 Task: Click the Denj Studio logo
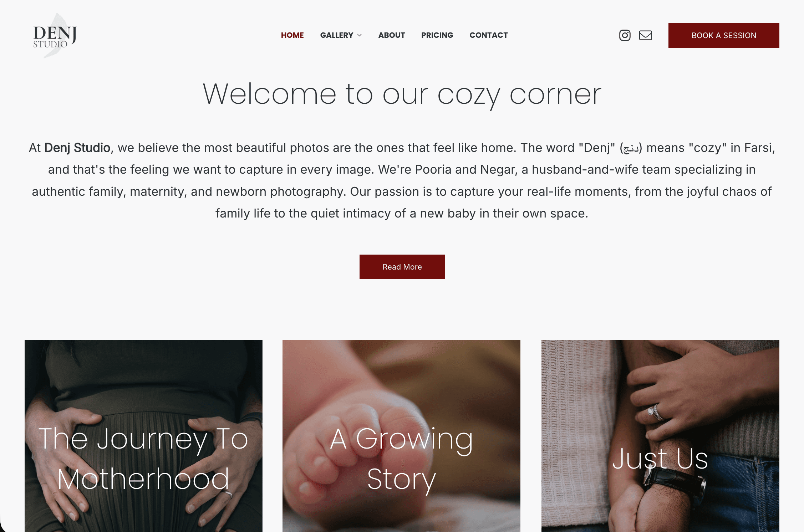[x=55, y=36]
